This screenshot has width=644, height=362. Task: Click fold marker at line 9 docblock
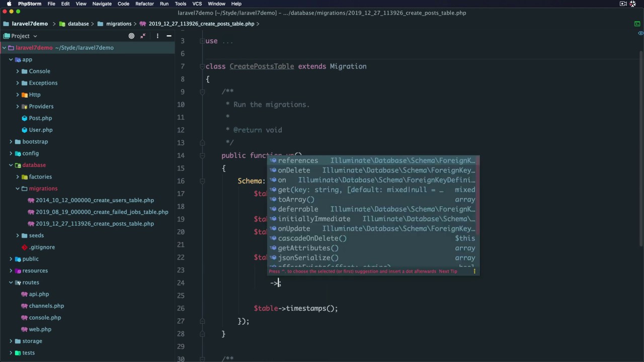(202, 92)
